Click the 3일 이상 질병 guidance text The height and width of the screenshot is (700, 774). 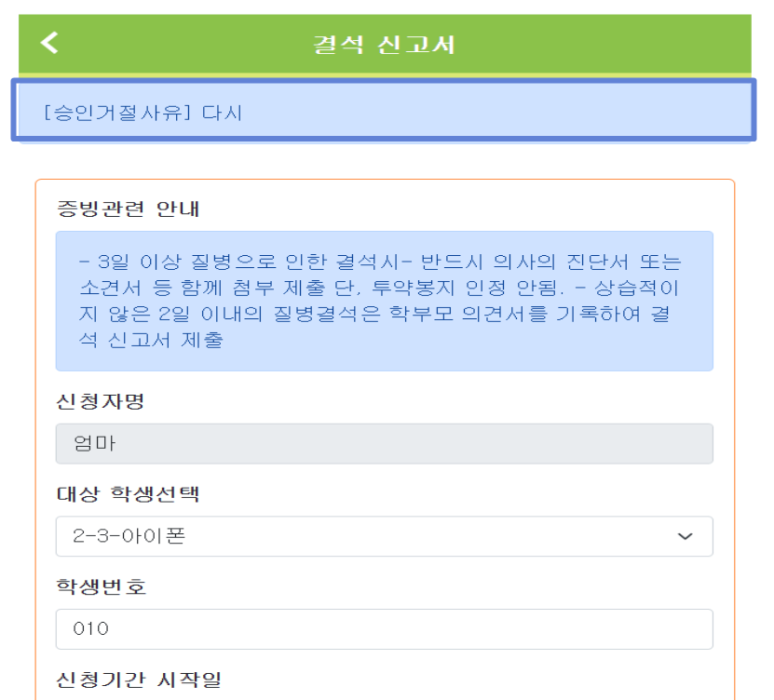[380, 301]
